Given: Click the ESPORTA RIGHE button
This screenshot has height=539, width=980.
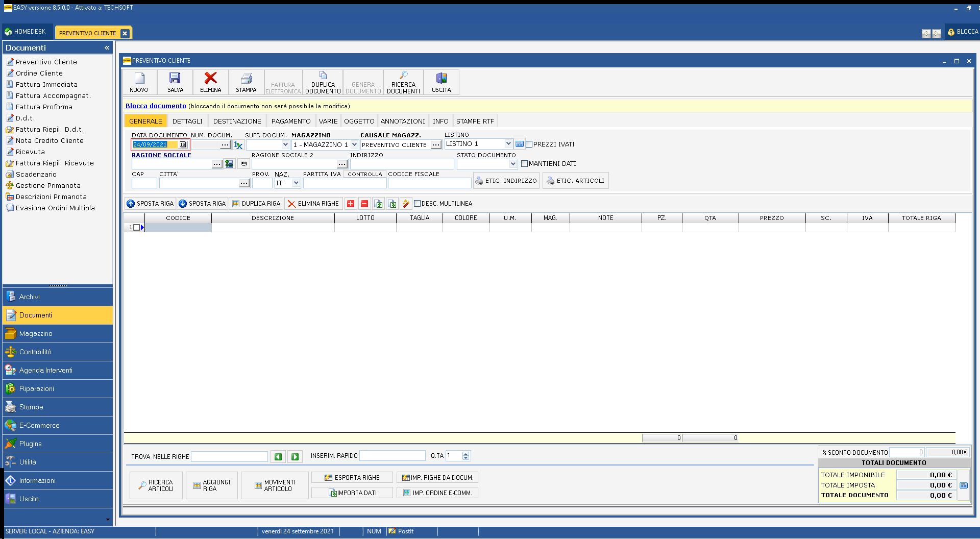Looking at the screenshot, I should coord(352,478).
